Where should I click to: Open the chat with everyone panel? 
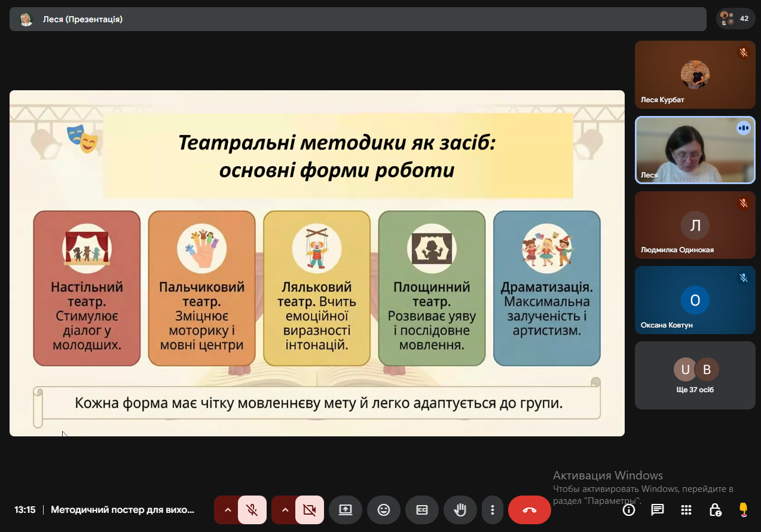(658, 510)
